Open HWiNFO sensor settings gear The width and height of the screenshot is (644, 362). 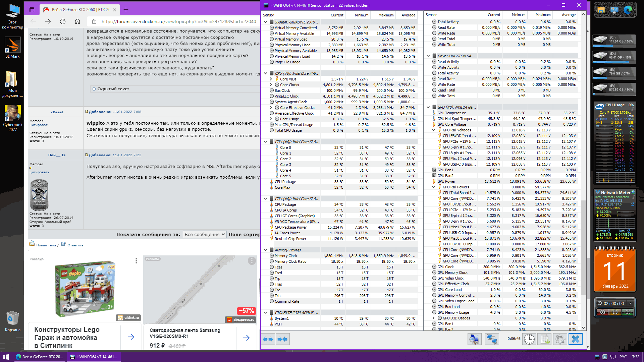point(560,339)
